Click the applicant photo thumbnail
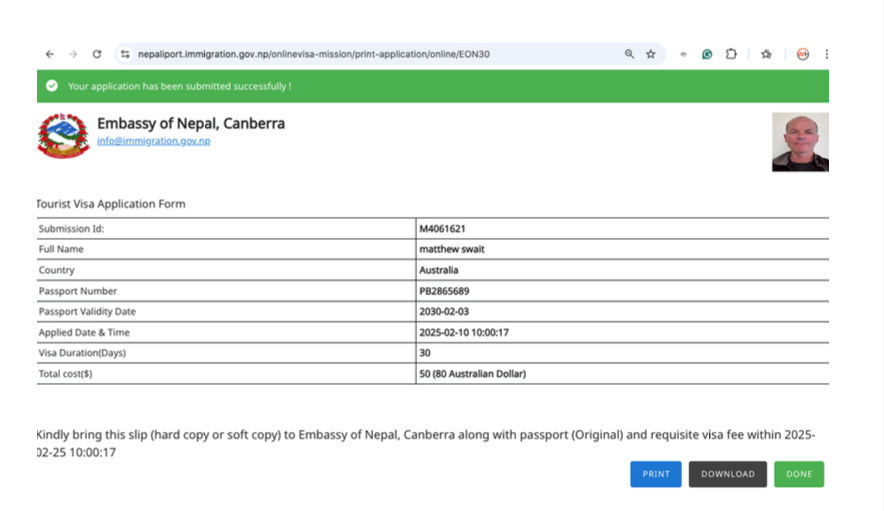The image size is (884, 511). (800, 142)
